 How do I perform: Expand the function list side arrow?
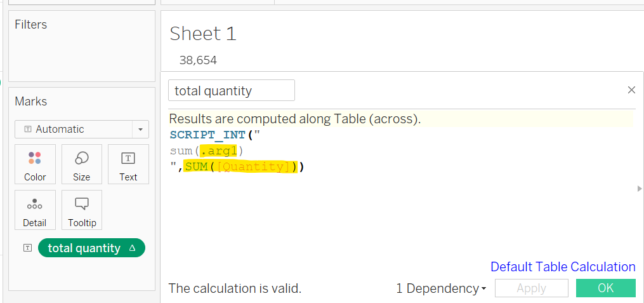640,189
